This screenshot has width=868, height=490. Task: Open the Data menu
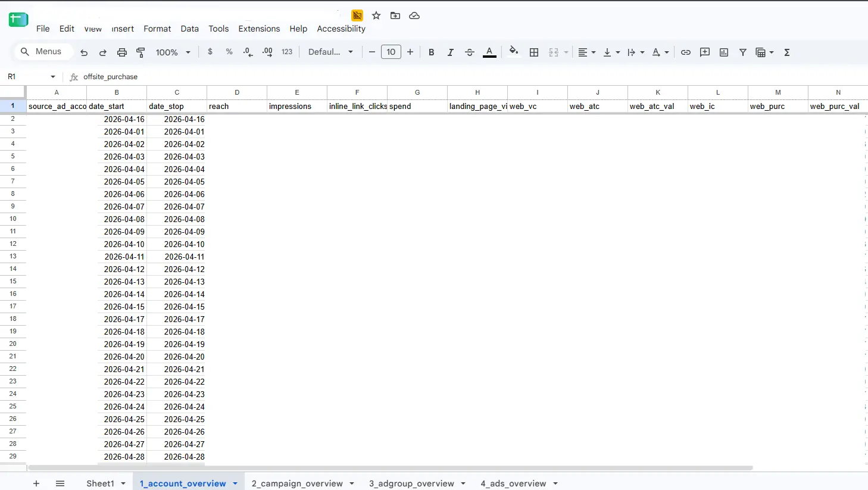[190, 29]
